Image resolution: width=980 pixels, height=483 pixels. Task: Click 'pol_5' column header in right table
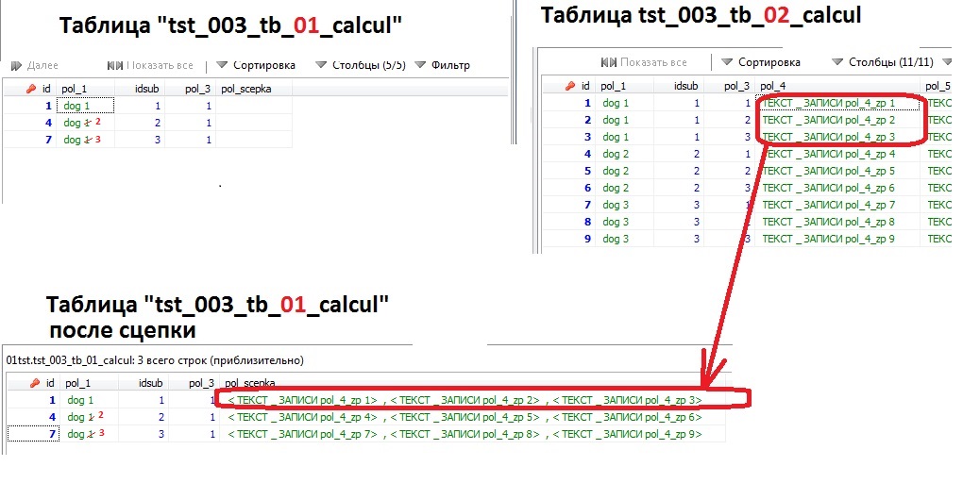click(938, 86)
